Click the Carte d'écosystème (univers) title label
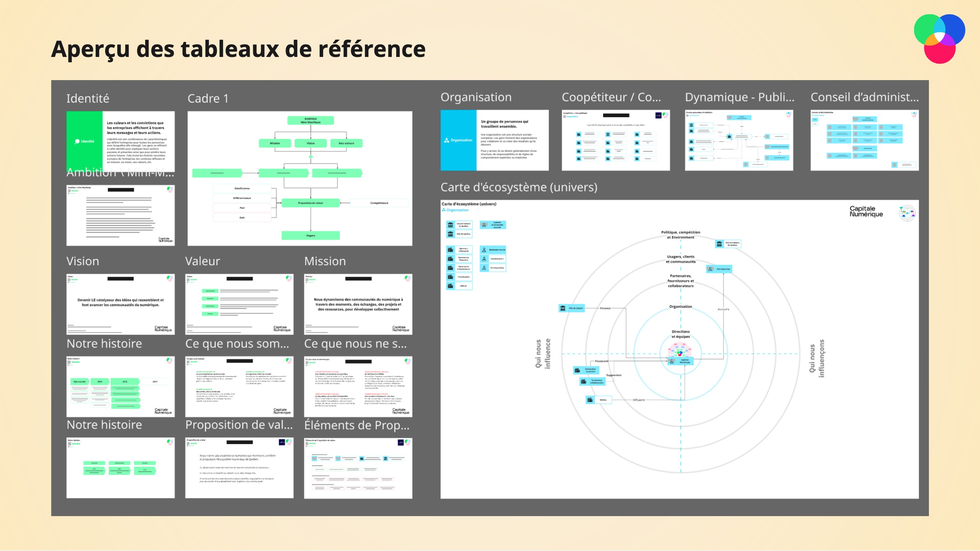980x551 pixels. (x=519, y=187)
